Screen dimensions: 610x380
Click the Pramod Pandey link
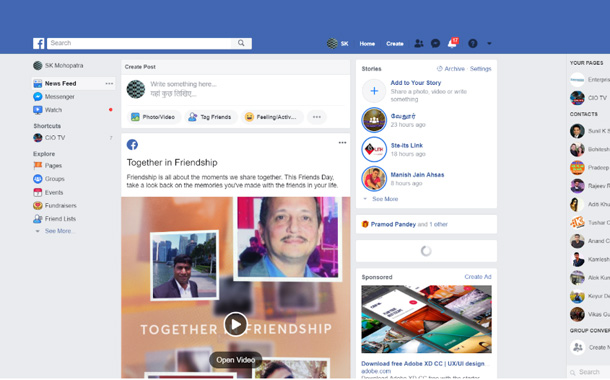pos(393,224)
